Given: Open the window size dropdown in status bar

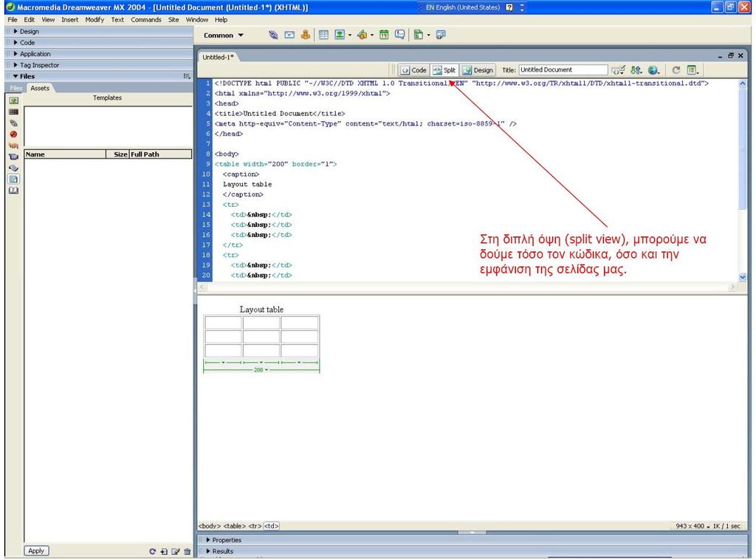Looking at the screenshot, I should click(x=693, y=526).
